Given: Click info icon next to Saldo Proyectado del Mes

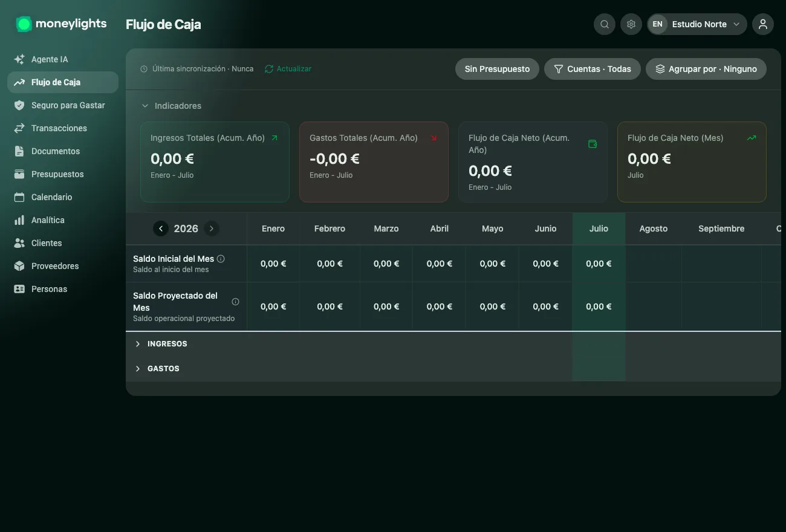Looking at the screenshot, I should coord(235,302).
